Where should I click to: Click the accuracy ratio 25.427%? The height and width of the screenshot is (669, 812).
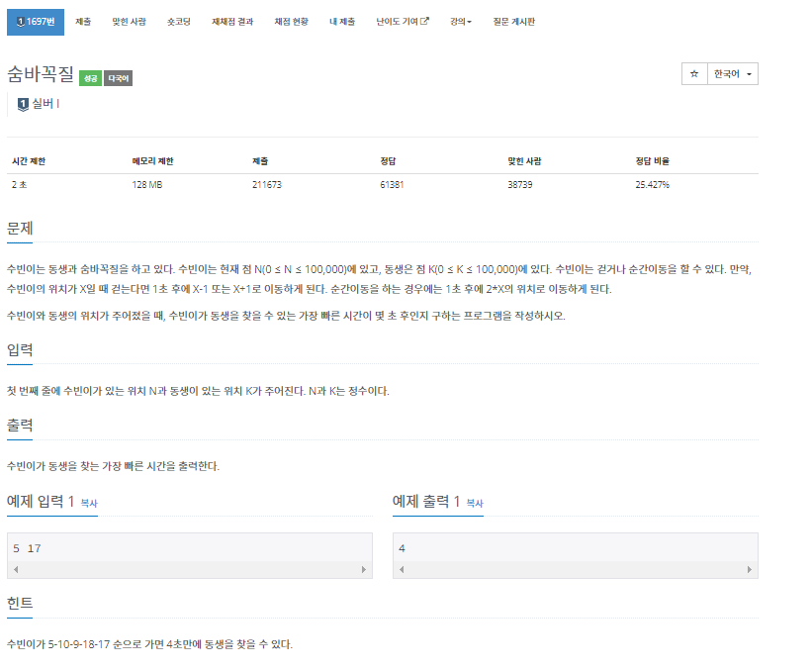coord(653,184)
